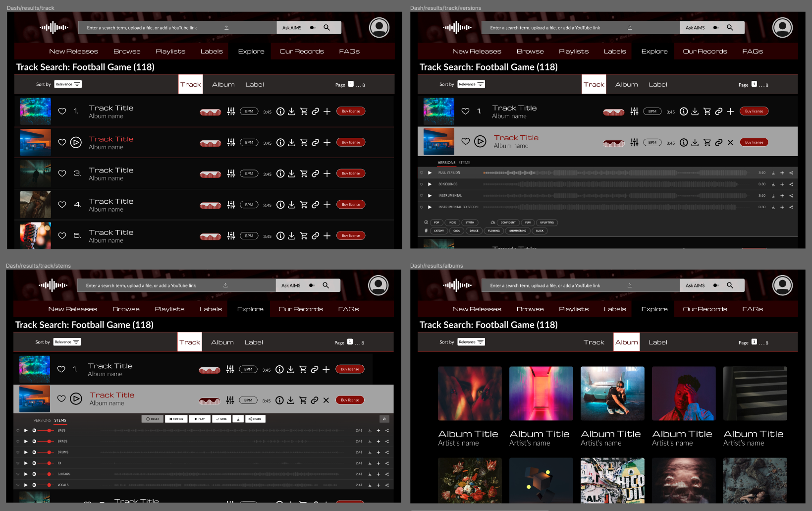Switch to STEMS tab in versions frame
Screen dimensions: 812x511
[464, 163]
